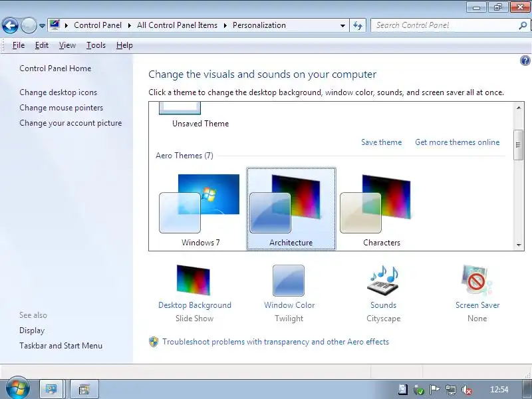Click the second taskbar window app button

84,389
